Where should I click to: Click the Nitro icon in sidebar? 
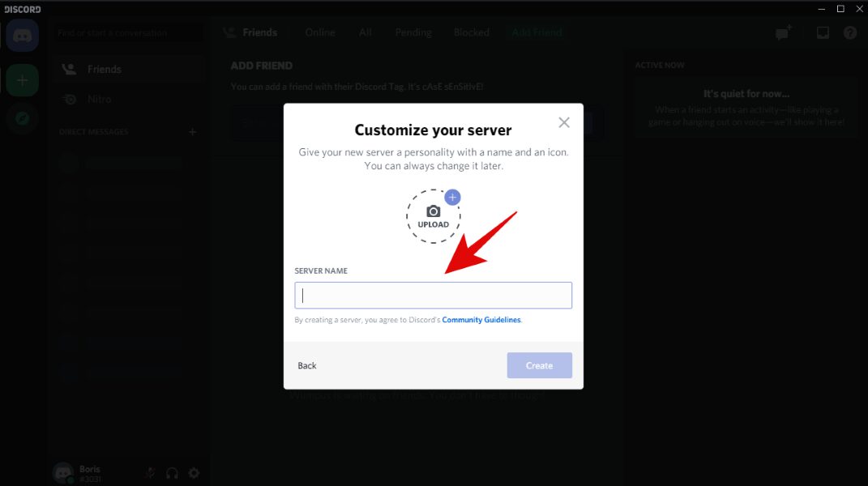pos(69,100)
